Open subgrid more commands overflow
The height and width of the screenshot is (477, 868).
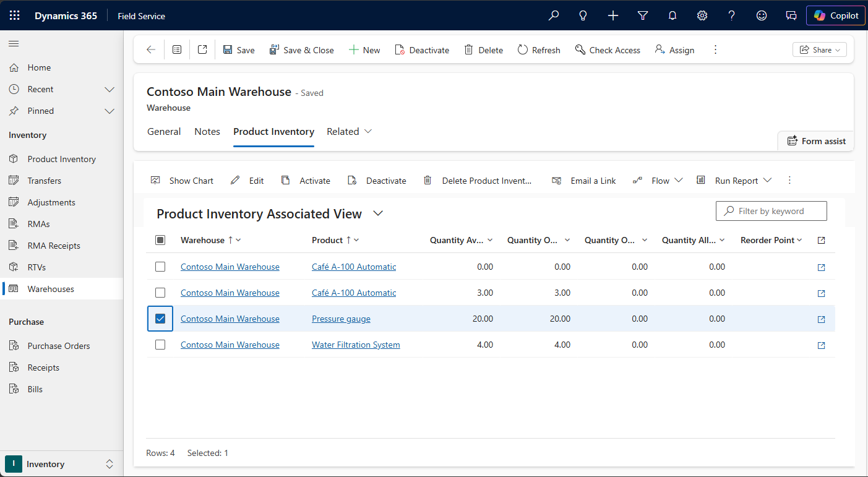(789, 181)
